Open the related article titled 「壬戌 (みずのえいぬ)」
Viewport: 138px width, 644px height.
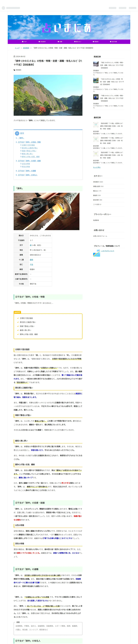[x=112, y=82]
